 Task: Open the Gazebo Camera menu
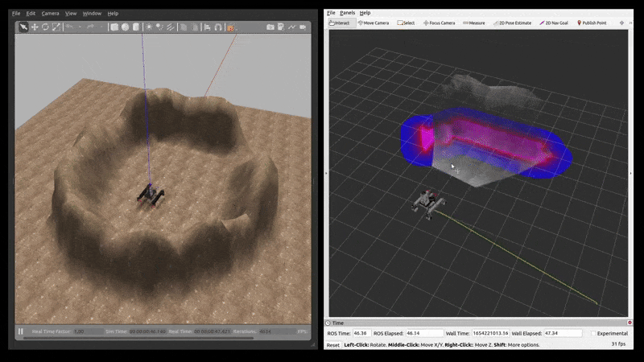click(x=50, y=13)
